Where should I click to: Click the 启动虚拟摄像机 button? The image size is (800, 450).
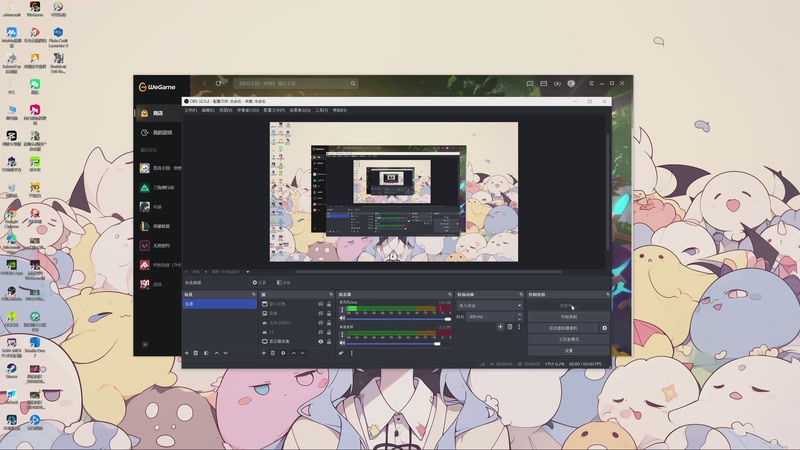point(563,328)
